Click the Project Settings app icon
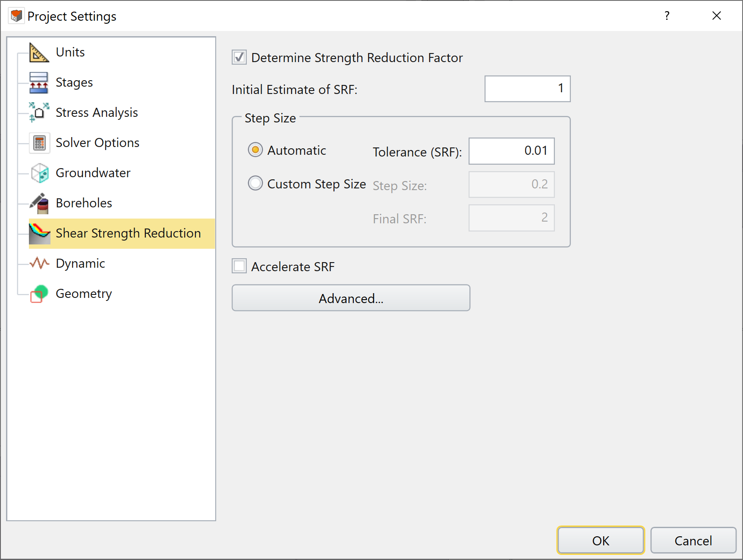Screen dimensions: 743x560 tap(16, 16)
